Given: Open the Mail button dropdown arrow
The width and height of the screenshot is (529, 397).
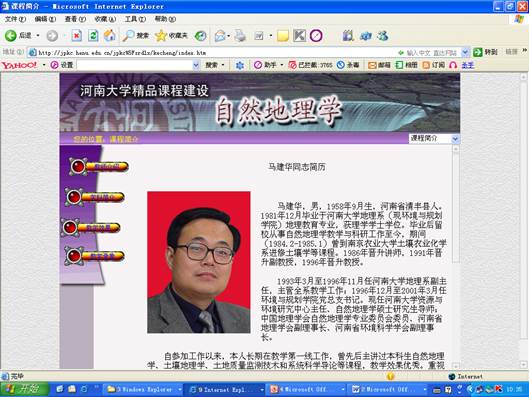Looking at the screenshot, I should pyautogui.click(x=229, y=36).
